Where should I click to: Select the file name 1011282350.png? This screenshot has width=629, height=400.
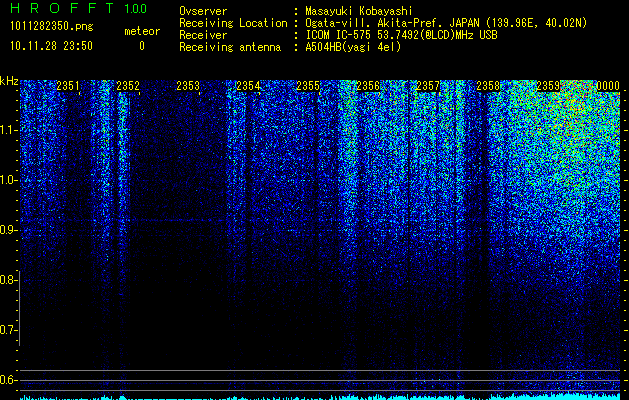coord(52,27)
